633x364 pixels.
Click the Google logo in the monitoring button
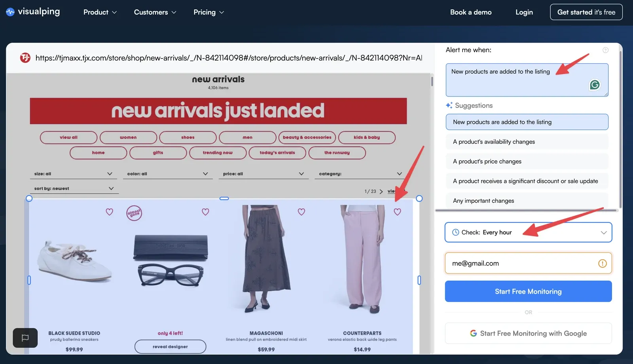(x=473, y=333)
